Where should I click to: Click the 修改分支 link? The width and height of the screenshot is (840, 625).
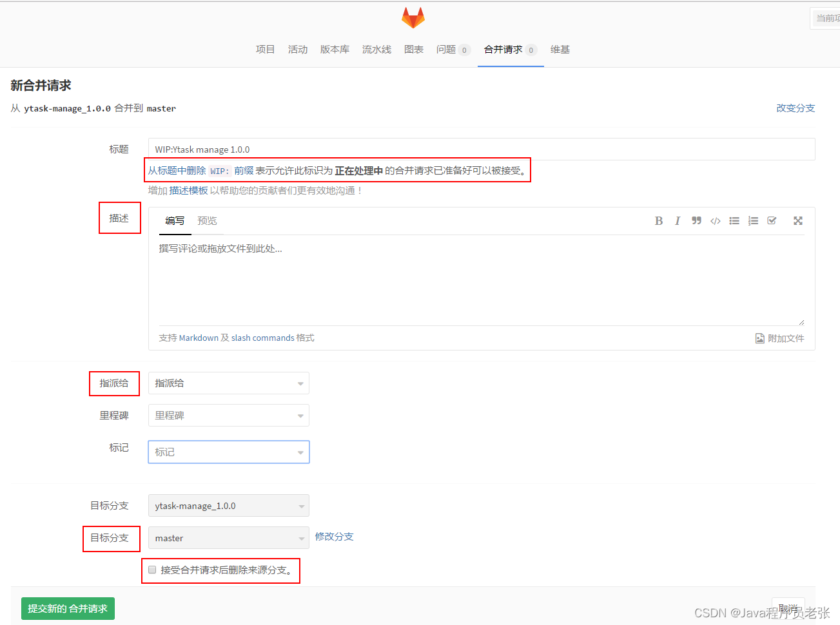[334, 537]
